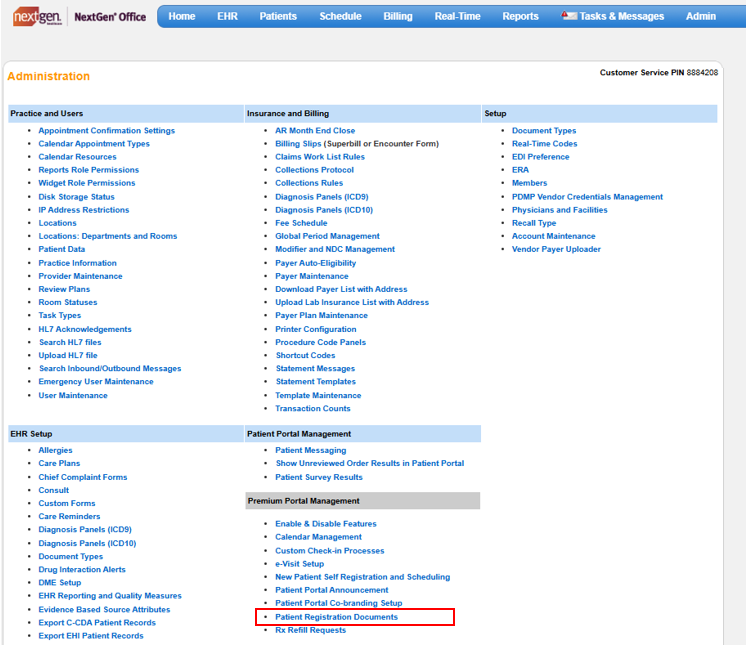
Task: Open the Reports menu
Action: (x=520, y=16)
